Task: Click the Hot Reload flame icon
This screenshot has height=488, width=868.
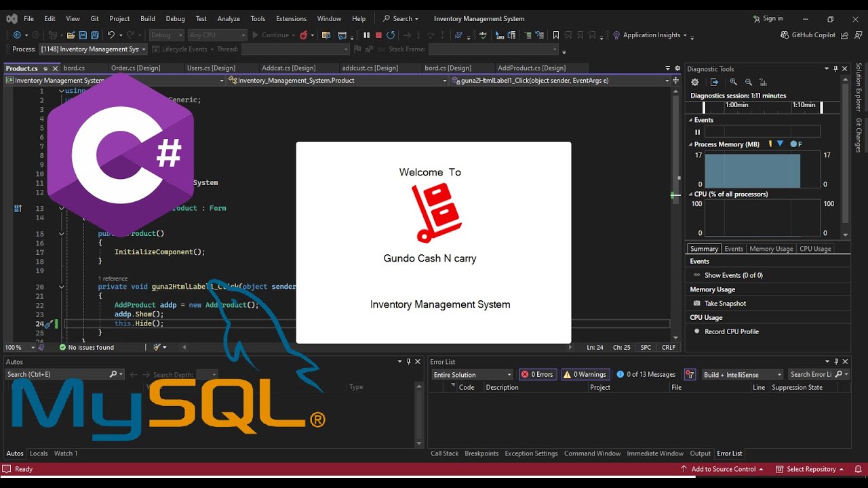Action: tap(303, 35)
